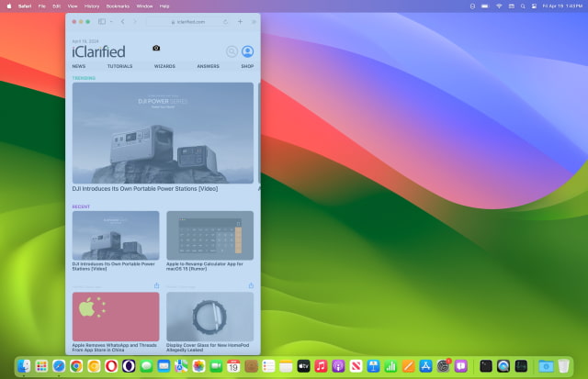Image resolution: width=588 pixels, height=379 pixels.
Task: Open the View menu
Action: (72, 6)
